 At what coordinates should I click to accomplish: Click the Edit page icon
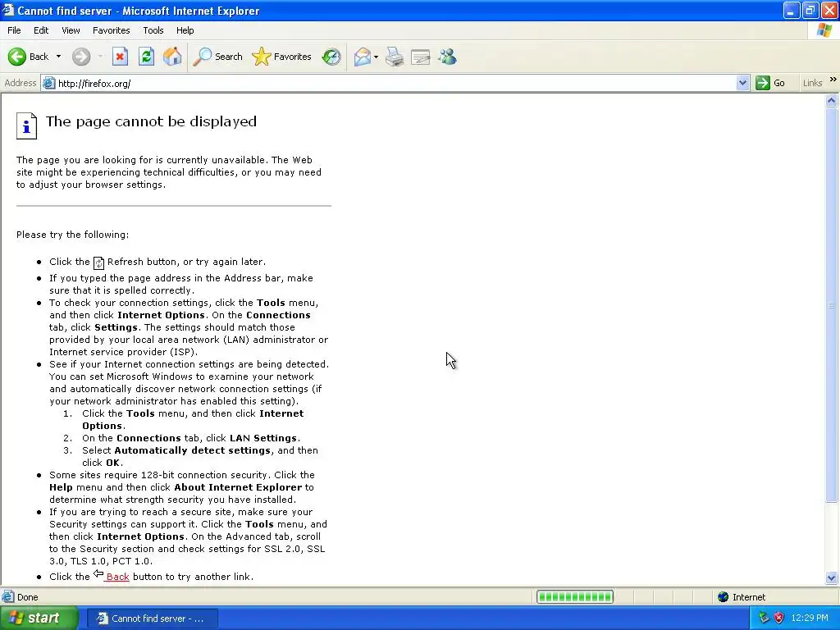pyautogui.click(x=421, y=57)
